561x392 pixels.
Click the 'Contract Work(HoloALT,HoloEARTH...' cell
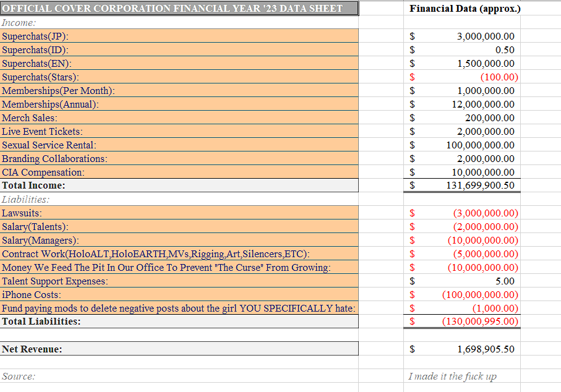click(x=179, y=254)
